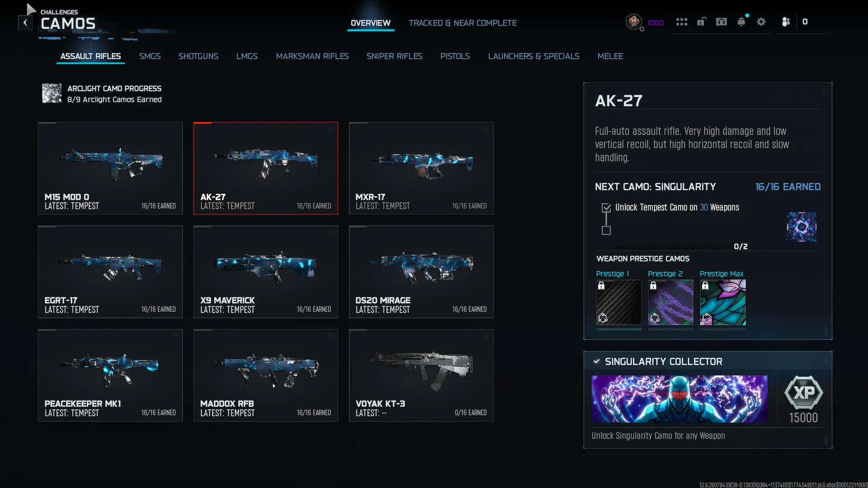Open Tracked & Near Complete tab
This screenshot has width=868, height=488.
click(x=462, y=23)
